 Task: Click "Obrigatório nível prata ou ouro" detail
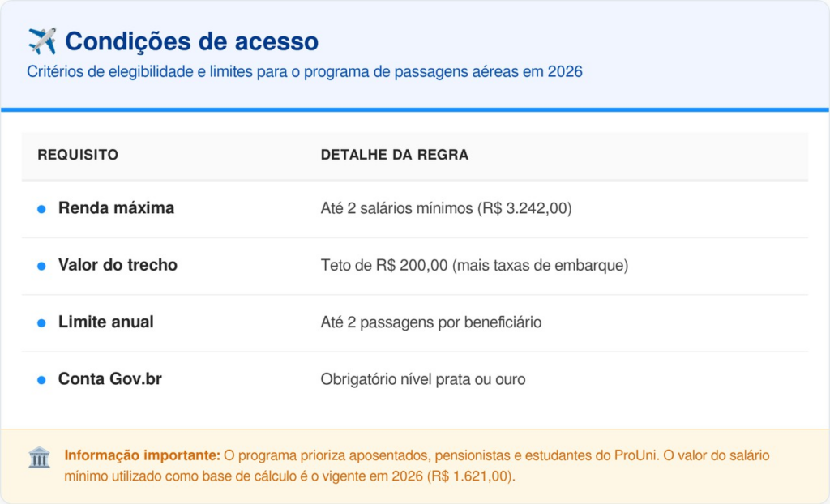click(x=422, y=379)
